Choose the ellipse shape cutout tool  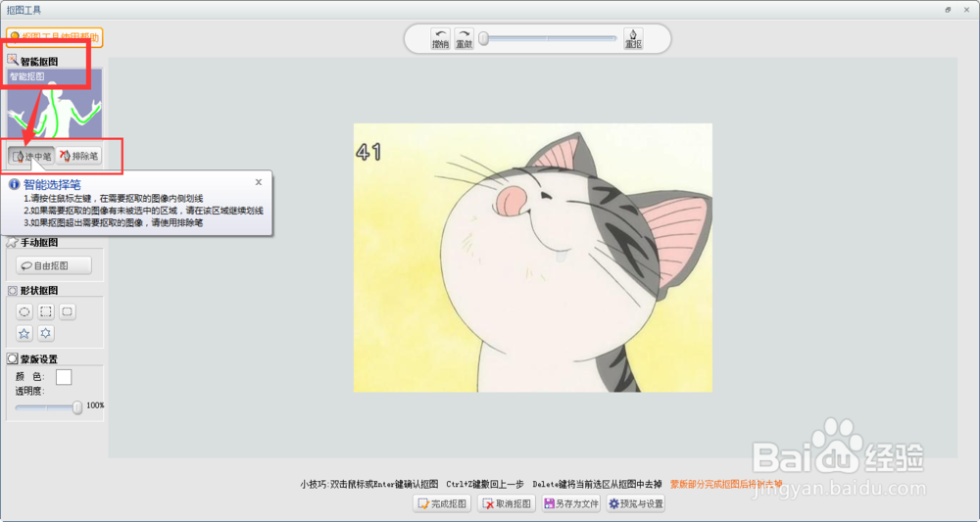24,311
